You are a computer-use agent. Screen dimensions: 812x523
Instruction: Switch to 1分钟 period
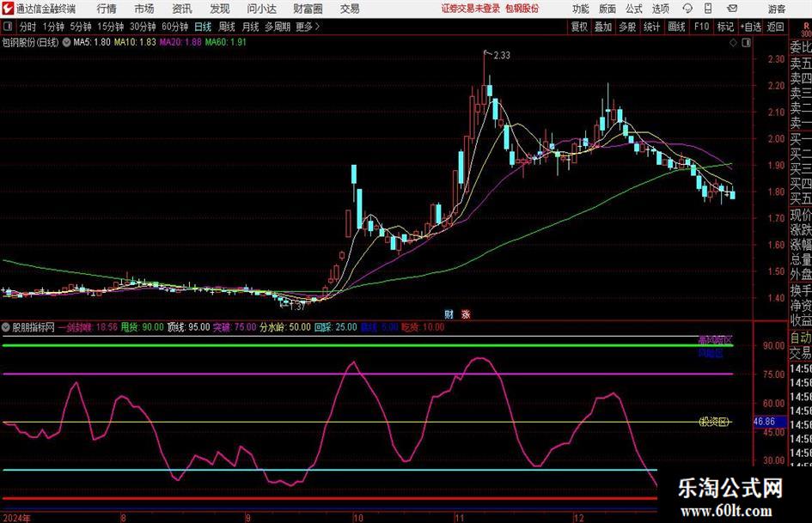tap(53, 27)
